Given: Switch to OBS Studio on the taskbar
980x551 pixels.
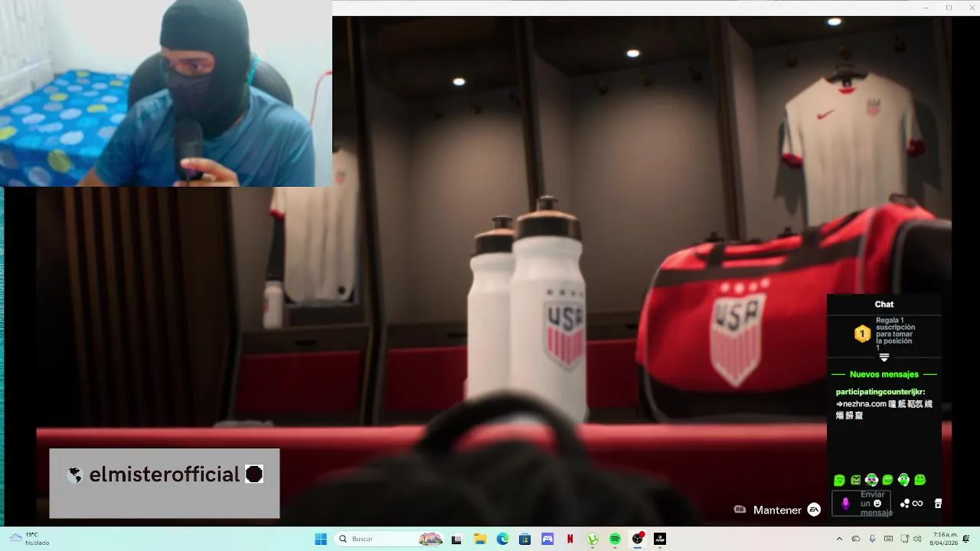Looking at the screenshot, I should point(638,539).
